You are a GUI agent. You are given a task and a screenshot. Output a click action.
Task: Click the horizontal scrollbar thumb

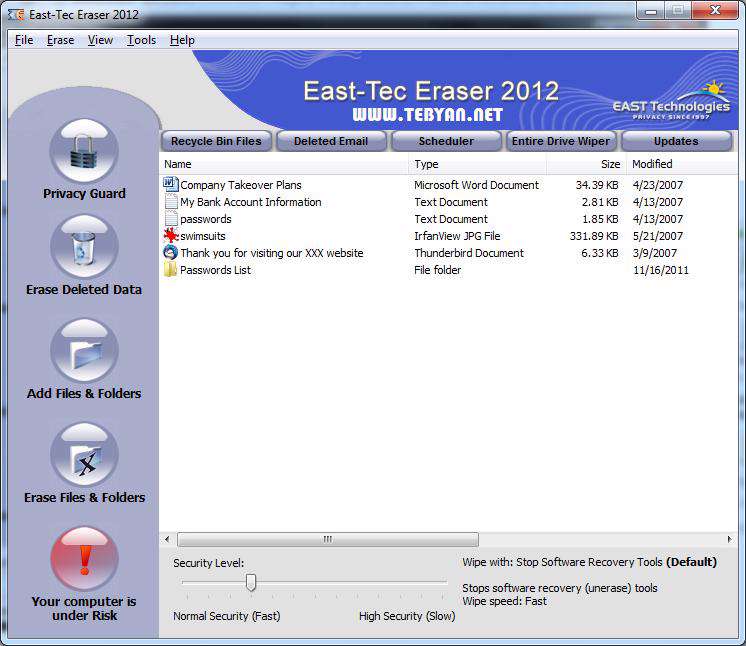(x=328, y=539)
